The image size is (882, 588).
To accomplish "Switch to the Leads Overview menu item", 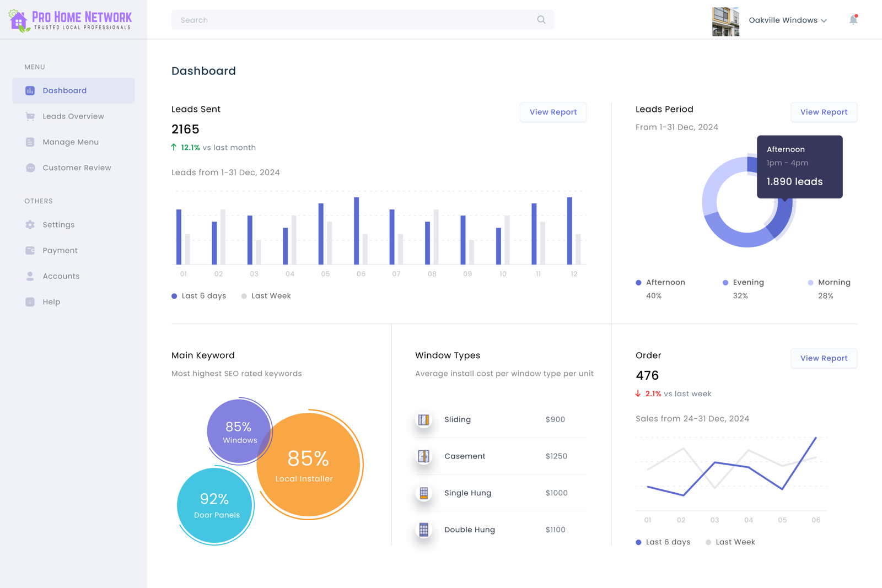I will pos(73,116).
